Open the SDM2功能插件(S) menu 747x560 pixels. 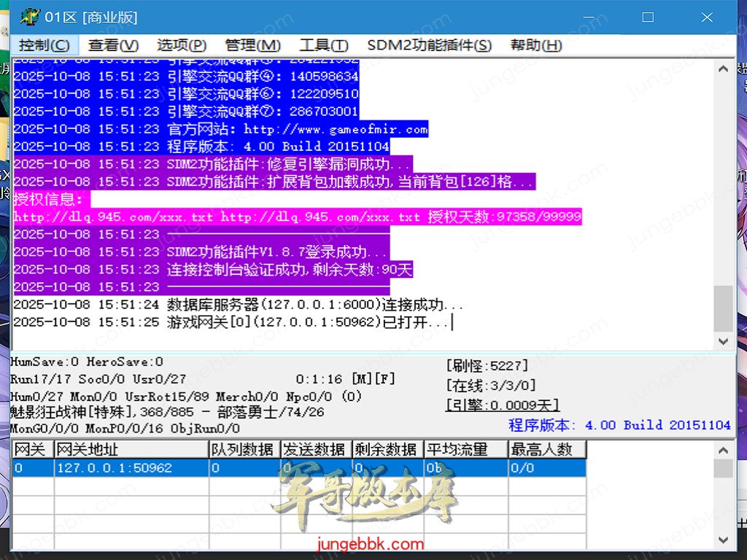pos(429,45)
